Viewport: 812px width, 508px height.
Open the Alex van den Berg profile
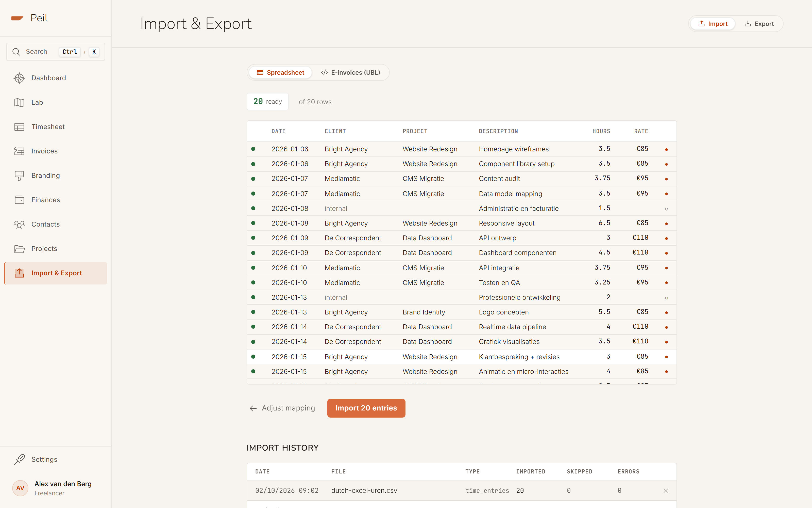[x=55, y=488]
